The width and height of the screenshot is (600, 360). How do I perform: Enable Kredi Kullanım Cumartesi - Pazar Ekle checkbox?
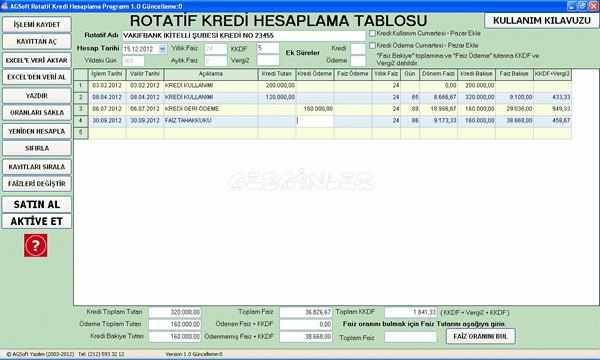pos(372,33)
